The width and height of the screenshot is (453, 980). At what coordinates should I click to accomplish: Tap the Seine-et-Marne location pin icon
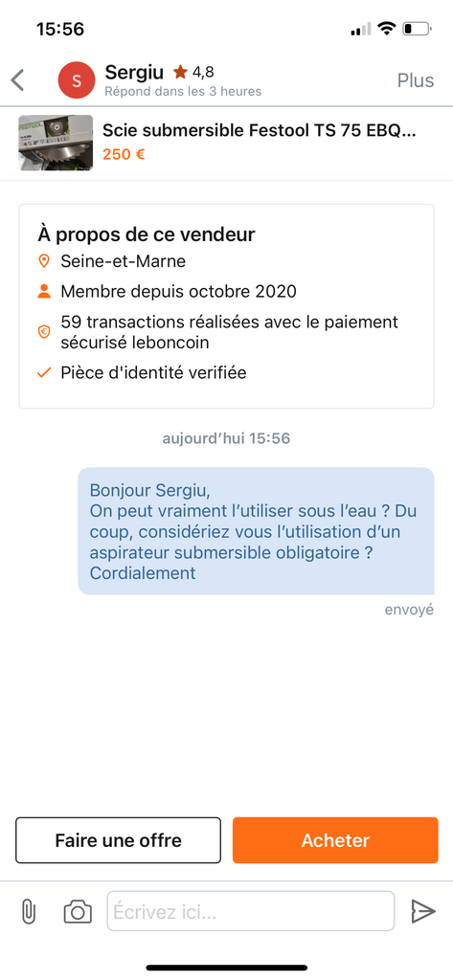click(x=44, y=261)
